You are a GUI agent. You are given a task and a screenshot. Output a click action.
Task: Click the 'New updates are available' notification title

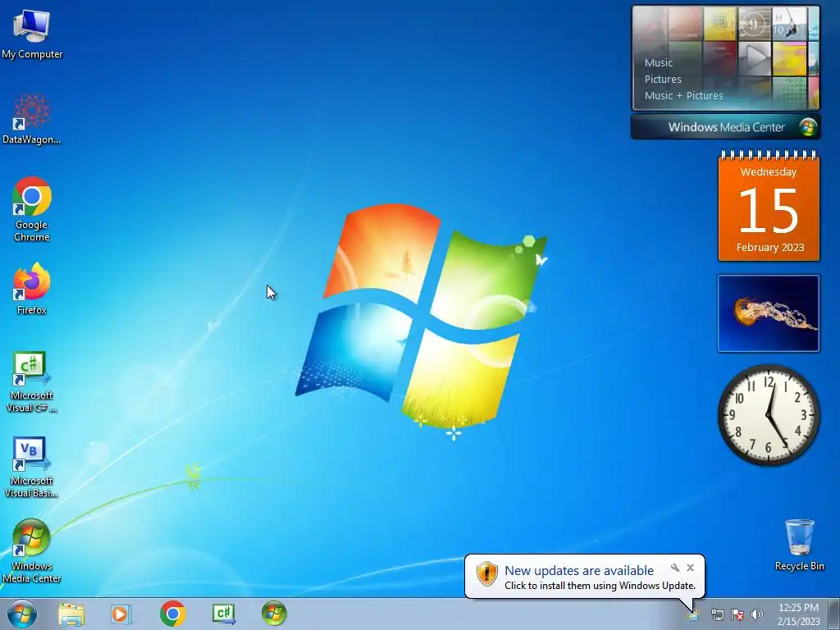coord(579,571)
